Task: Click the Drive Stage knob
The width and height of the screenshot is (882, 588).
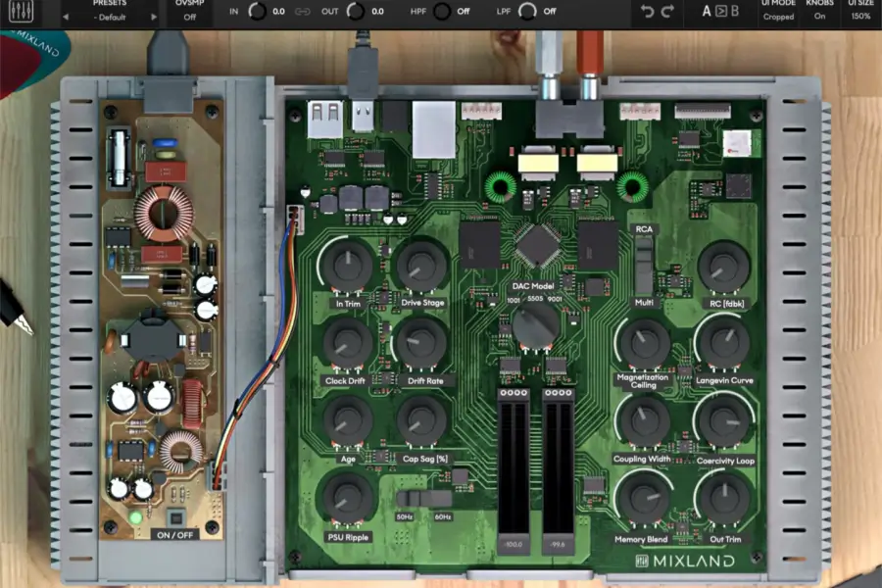Action: coord(421,266)
